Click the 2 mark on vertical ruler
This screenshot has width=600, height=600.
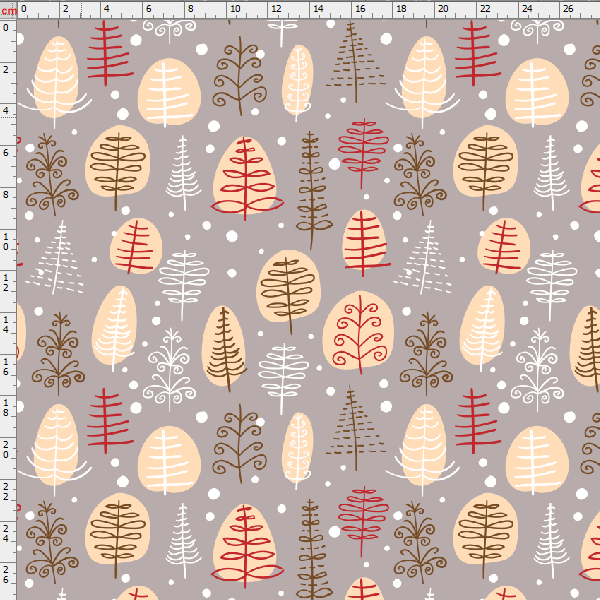[x=6, y=70]
